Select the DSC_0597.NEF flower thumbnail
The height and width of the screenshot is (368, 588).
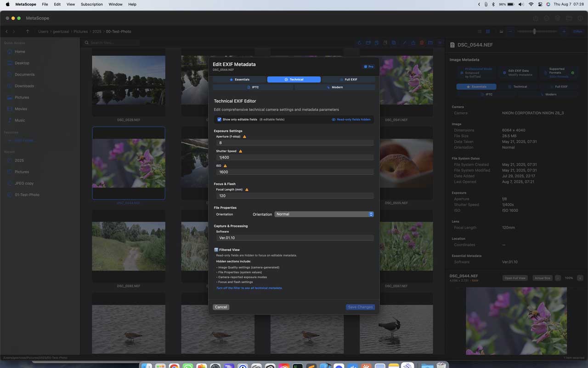click(396, 246)
